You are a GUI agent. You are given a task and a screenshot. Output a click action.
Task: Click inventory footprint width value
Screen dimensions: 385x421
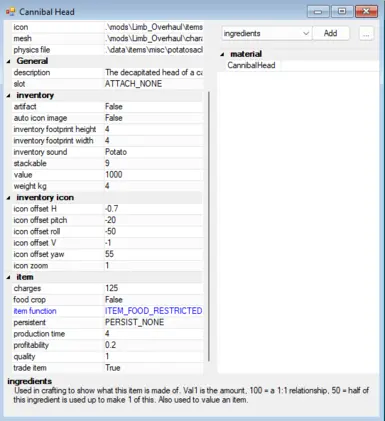(153, 141)
